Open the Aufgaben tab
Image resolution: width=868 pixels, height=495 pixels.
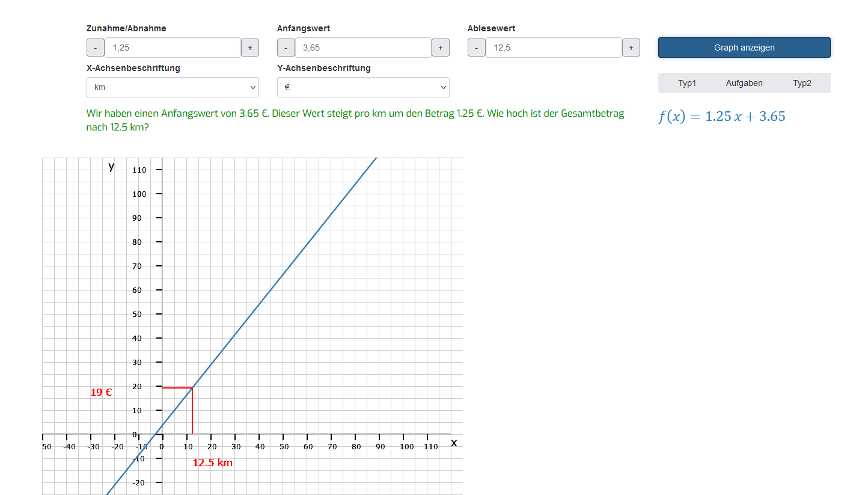744,84
